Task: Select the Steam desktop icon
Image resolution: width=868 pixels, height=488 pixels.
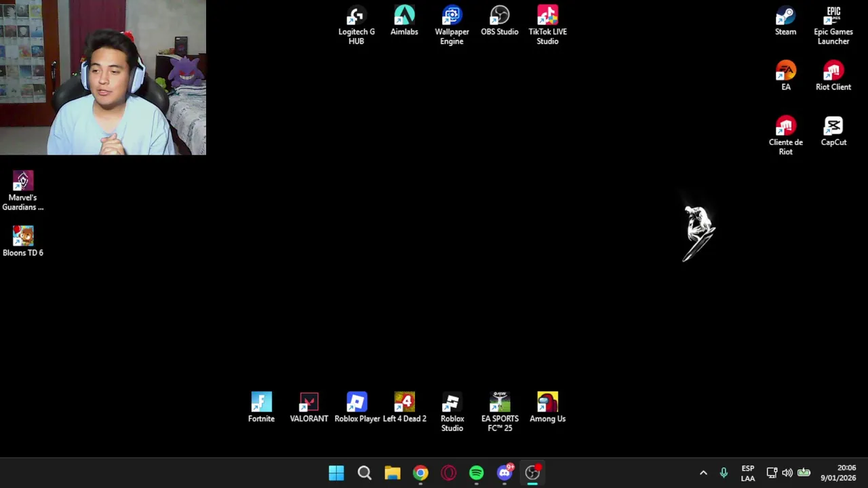Action: (x=786, y=20)
